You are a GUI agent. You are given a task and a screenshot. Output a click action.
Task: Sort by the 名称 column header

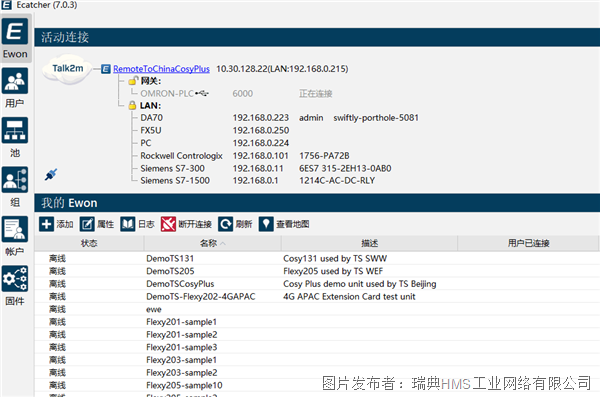(x=212, y=243)
